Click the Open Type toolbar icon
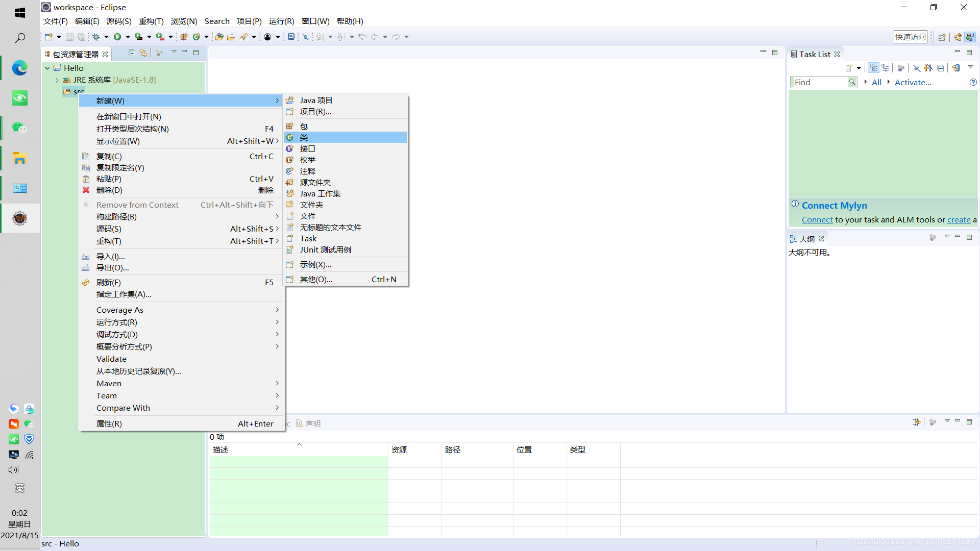The image size is (980, 551). [219, 37]
